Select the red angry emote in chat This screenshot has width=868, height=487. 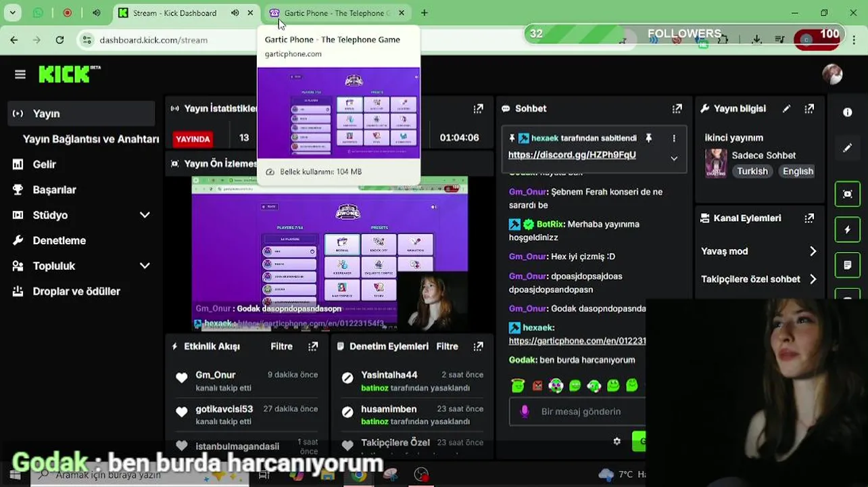coord(537,386)
